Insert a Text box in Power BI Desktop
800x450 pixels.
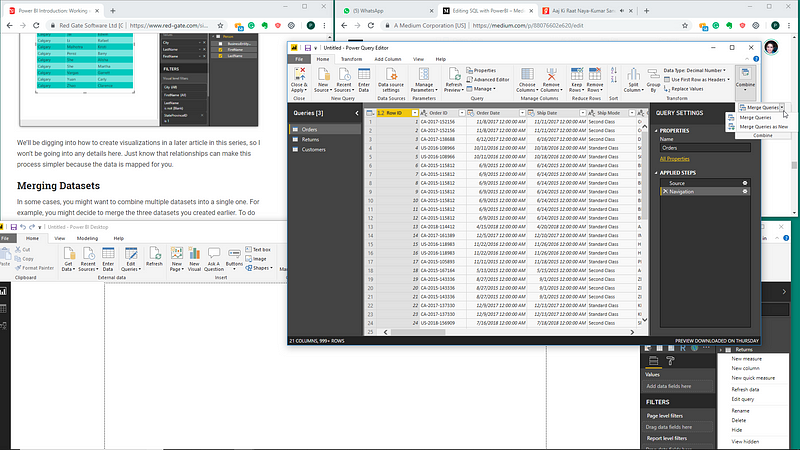258,249
